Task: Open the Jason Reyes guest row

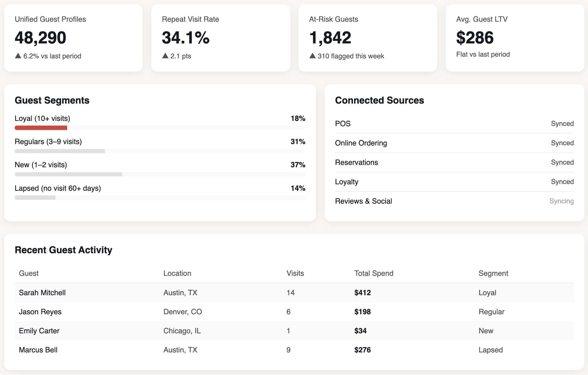Action: tap(294, 312)
